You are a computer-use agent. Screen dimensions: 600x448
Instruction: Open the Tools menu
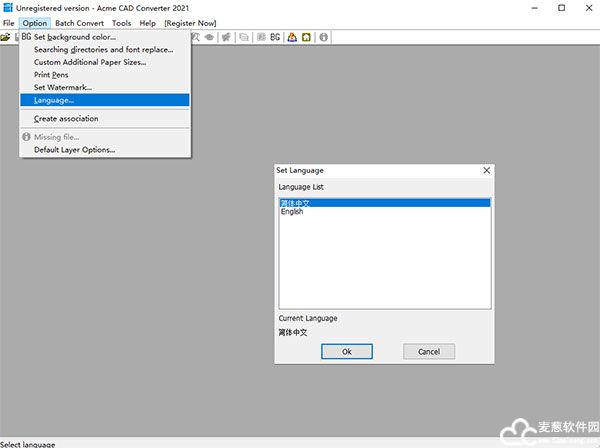pyautogui.click(x=121, y=23)
